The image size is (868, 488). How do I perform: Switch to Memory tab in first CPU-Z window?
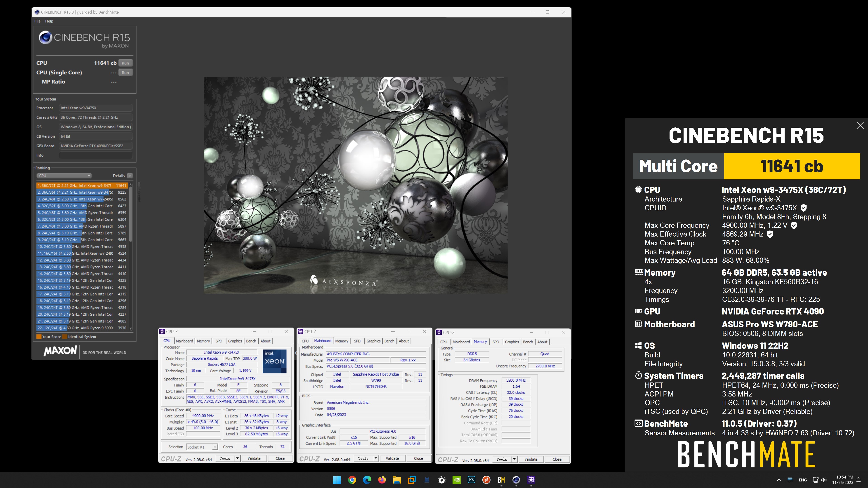tap(203, 341)
